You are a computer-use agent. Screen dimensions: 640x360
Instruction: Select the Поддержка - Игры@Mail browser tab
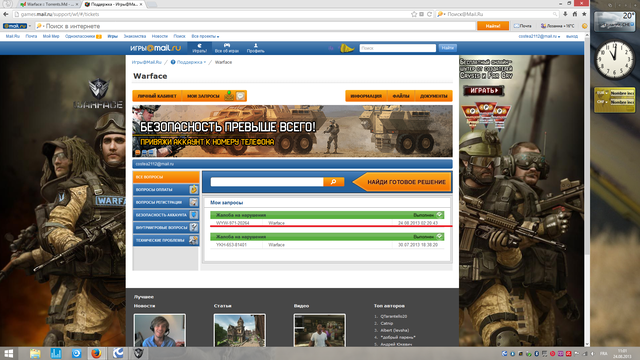click(x=114, y=4)
